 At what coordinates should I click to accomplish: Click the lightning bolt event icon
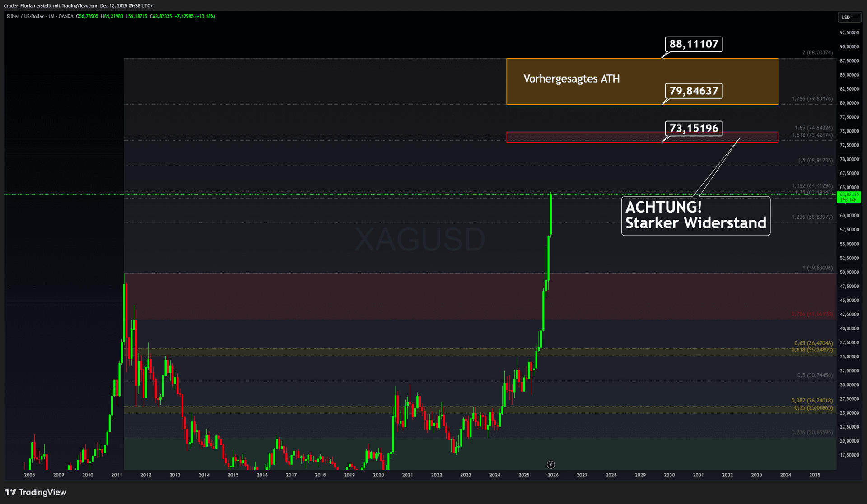coord(550,465)
